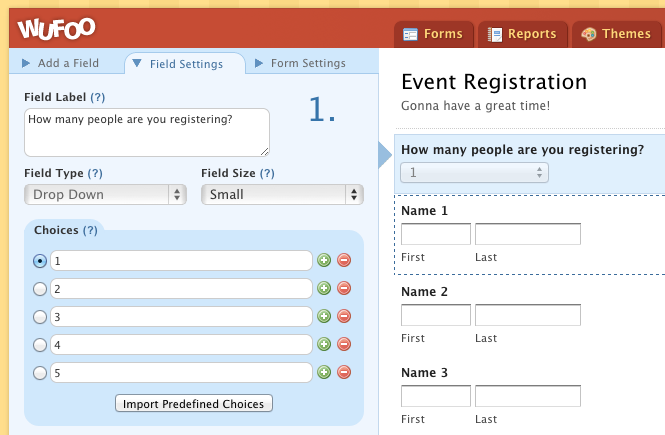665x435 pixels.
Task: Click the 'How many people are you registering?' preview label
Action: click(x=522, y=150)
